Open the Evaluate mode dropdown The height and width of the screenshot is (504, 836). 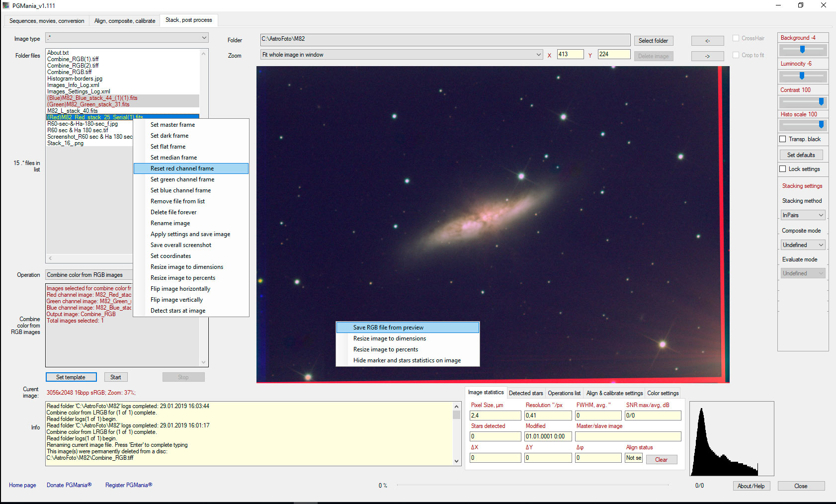803,273
